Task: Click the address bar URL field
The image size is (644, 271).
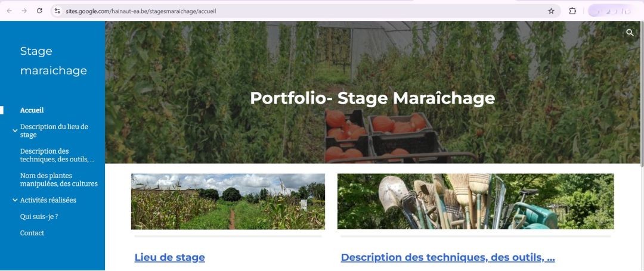Action: pyautogui.click(x=304, y=11)
